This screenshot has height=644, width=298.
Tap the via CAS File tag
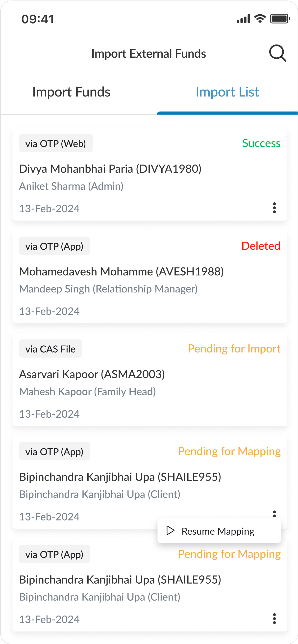[x=50, y=349]
